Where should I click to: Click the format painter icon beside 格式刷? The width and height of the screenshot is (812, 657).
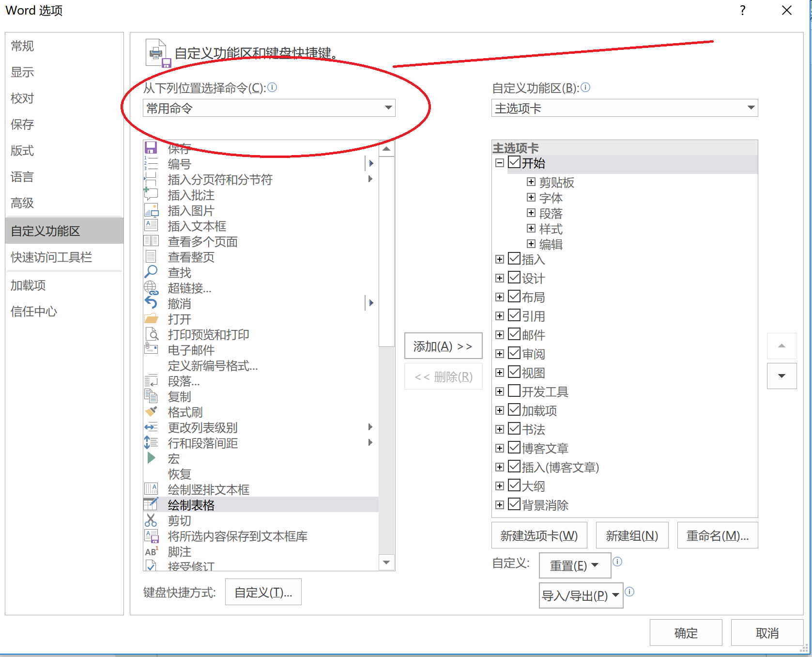151,411
